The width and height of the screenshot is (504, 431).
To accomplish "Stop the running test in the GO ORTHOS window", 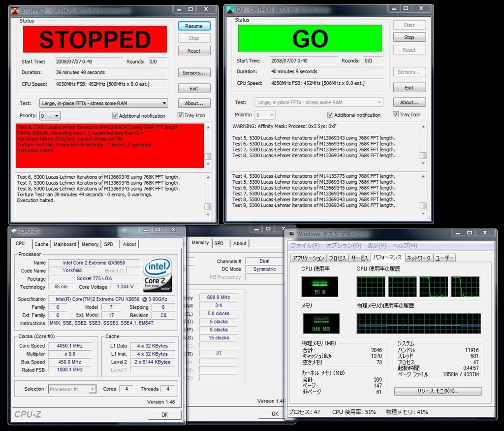I will [x=409, y=37].
